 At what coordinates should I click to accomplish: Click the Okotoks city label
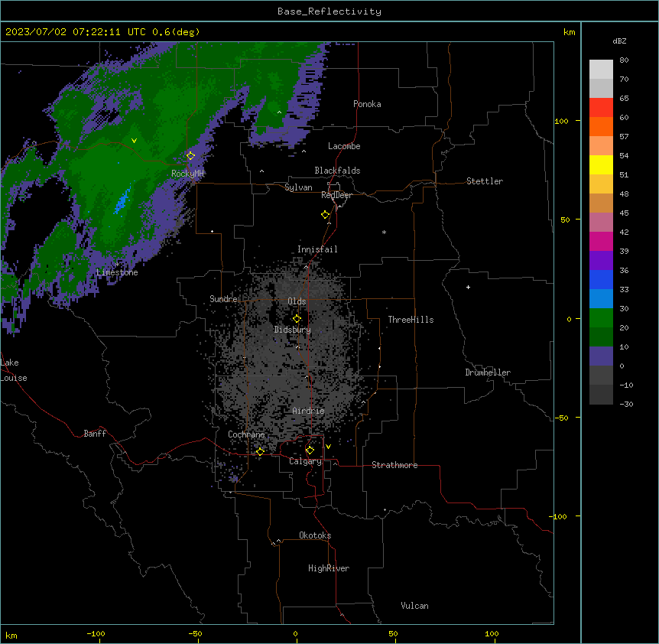[315, 535]
